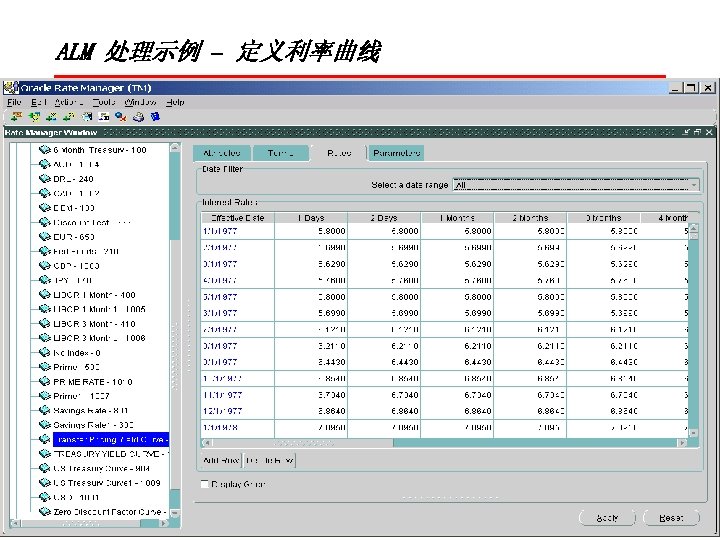This screenshot has width=720, height=540.
Task: Click the icon beside No Index - 0
Action: [x=45, y=352]
